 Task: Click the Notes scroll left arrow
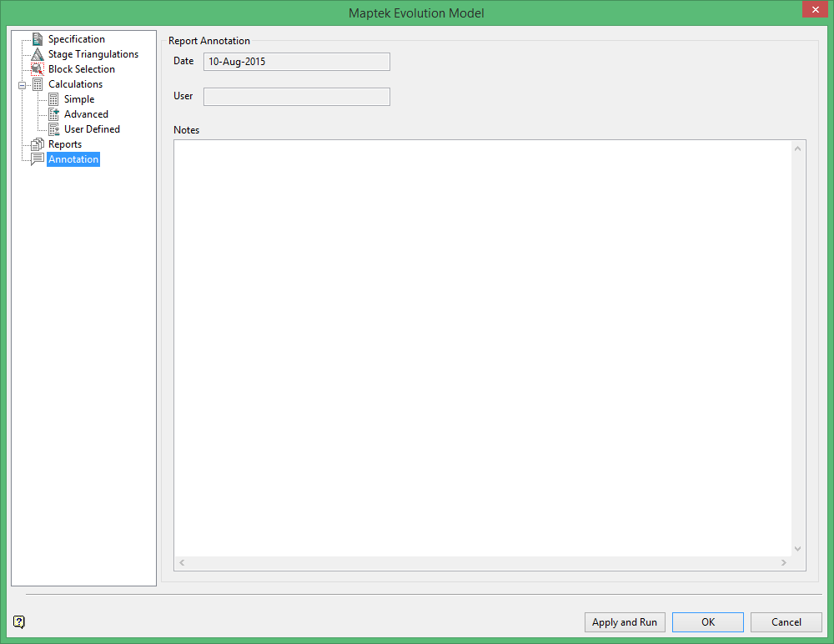(182, 562)
